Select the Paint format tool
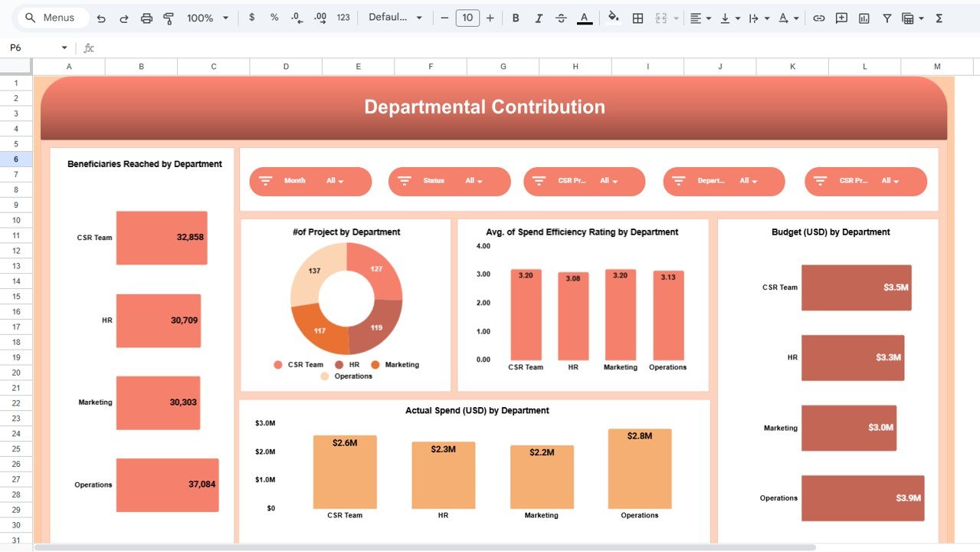Image resolution: width=980 pixels, height=552 pixels. (x=169, y=18)
